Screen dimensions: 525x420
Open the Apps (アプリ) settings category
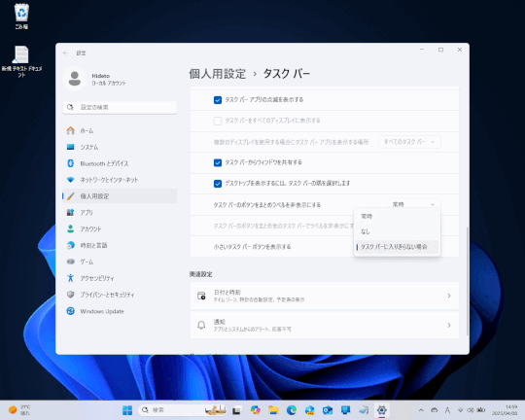(x=120, y=213)
